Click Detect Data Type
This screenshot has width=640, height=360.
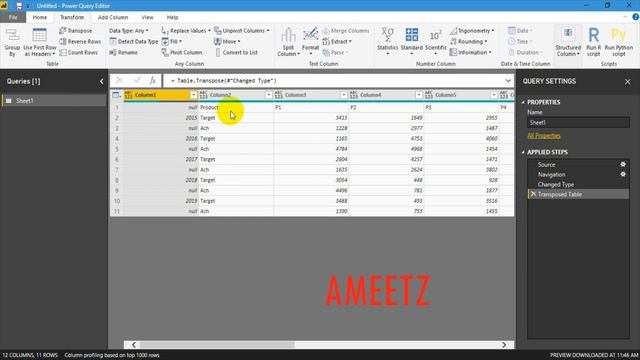(x=133, y=42)
